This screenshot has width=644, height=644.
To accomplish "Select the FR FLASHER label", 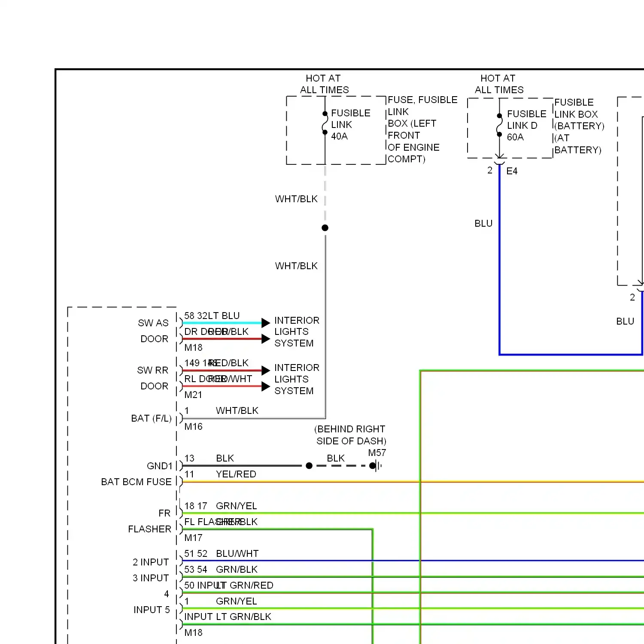I will [149, 521].
